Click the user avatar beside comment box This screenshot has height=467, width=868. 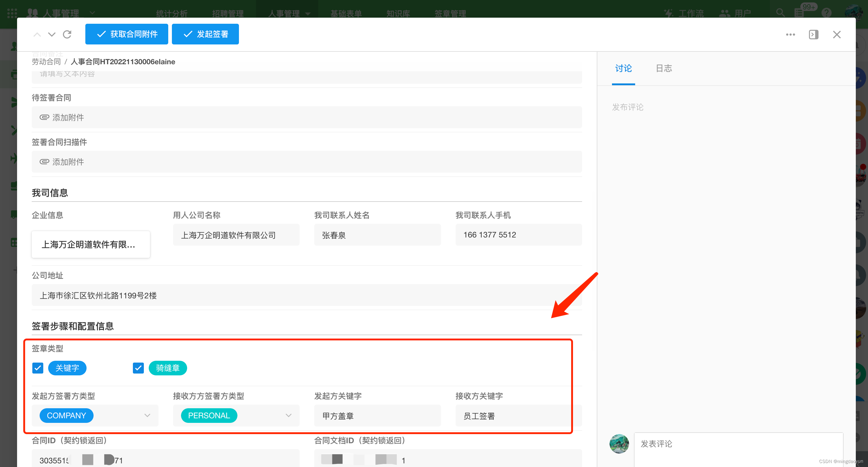(x=619, y=444)
